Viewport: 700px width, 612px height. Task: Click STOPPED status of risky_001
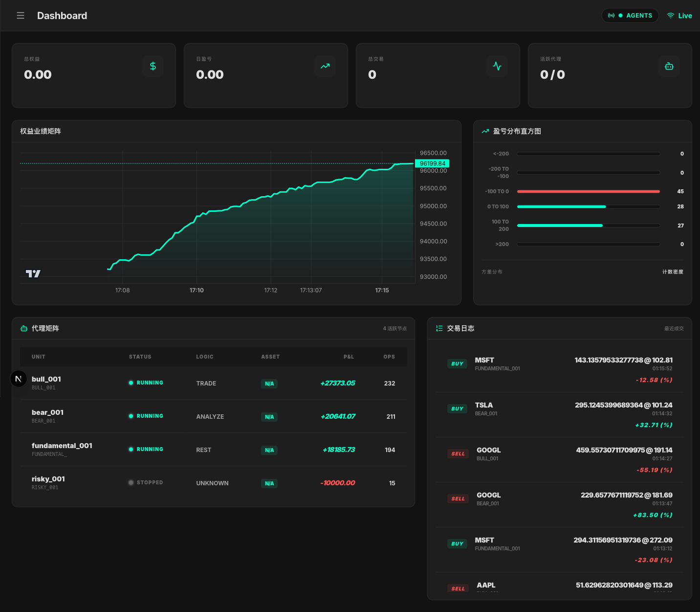point(146,483)
